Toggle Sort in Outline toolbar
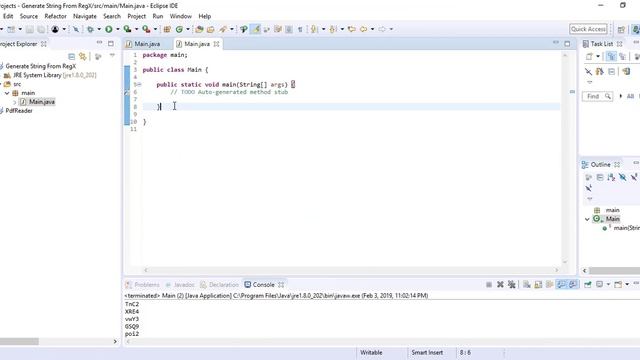This screenshot has width=640, height=360. click(611, 177)
